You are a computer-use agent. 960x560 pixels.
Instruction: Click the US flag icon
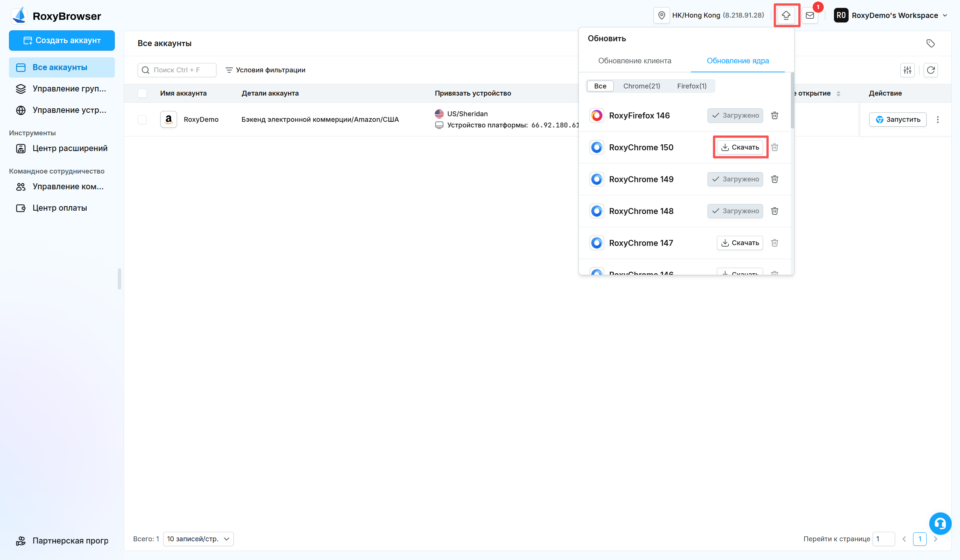[x=439, y=114]
